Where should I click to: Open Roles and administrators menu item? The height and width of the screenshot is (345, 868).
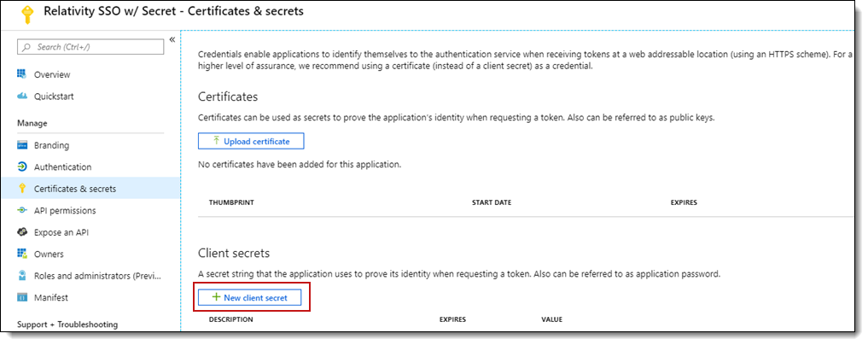(96, 276)
